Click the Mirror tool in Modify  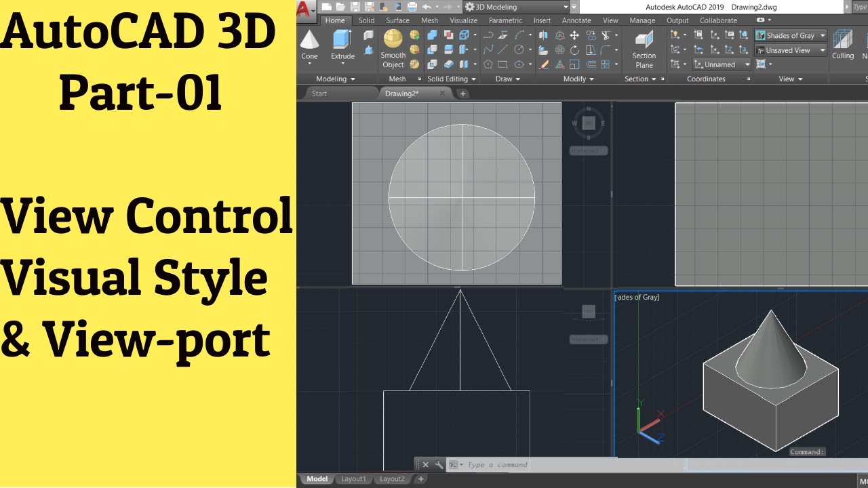point(543,35)
